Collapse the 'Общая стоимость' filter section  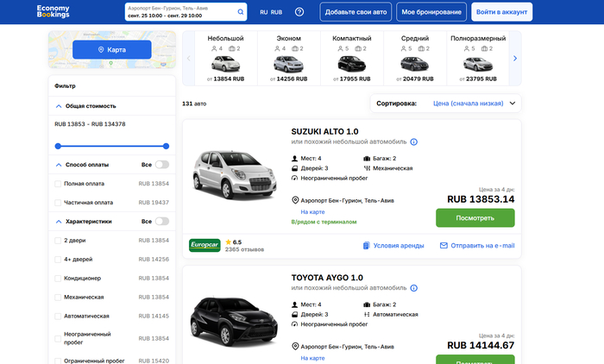59,106
